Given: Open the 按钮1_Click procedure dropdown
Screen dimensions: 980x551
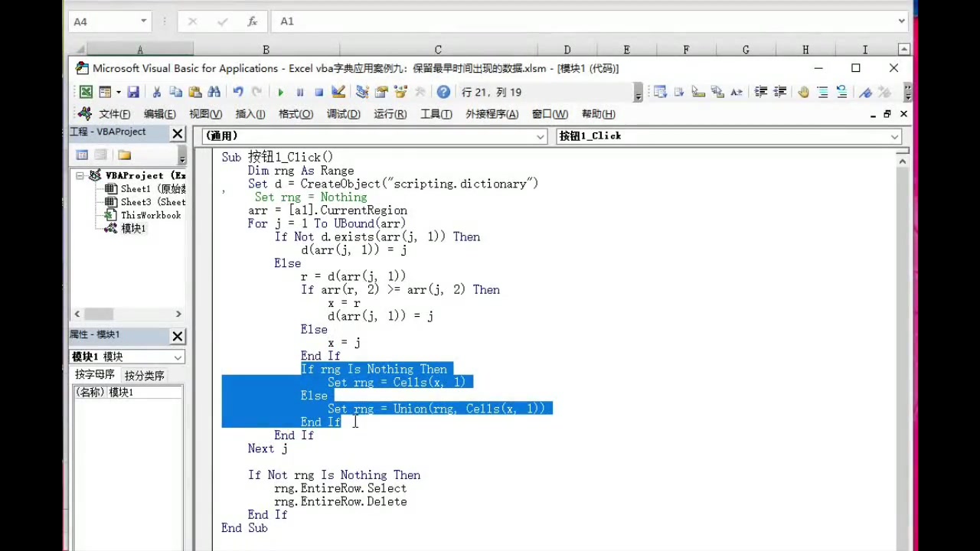Looking at the screenshot, I should click(893, 135).
